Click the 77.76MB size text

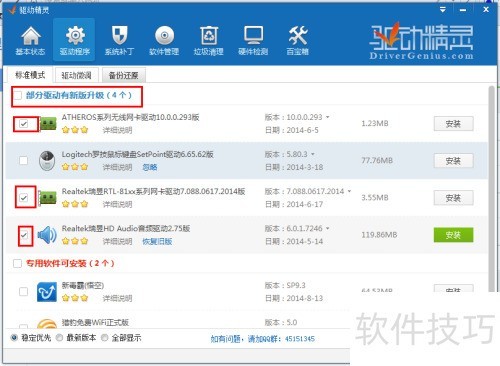point(377,161)
